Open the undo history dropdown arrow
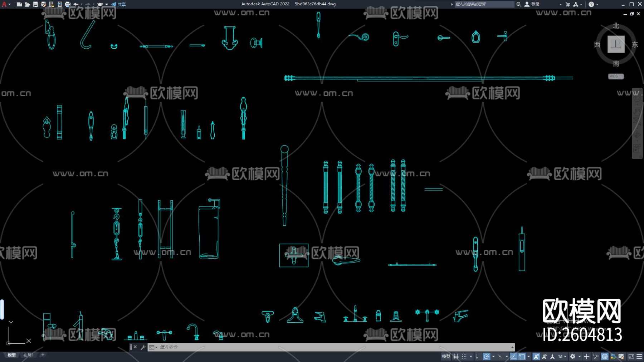This screenshot has height=362, width=644. click(82, 4)
